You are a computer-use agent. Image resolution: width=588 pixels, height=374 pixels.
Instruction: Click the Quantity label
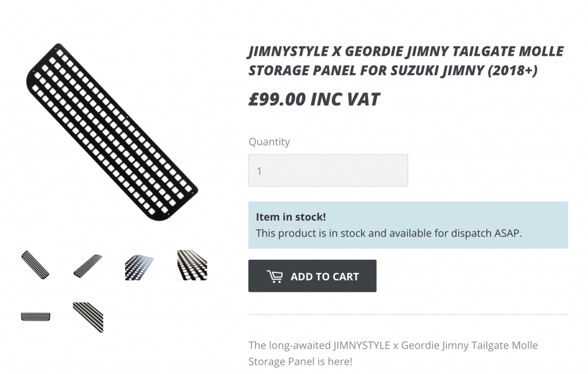click(x=269, y=142)
